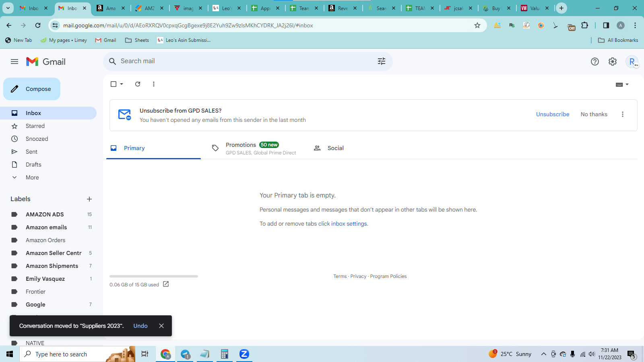The image size is (644, 362).
Task: Open the Starred folder
Action: tap(48, 126)
